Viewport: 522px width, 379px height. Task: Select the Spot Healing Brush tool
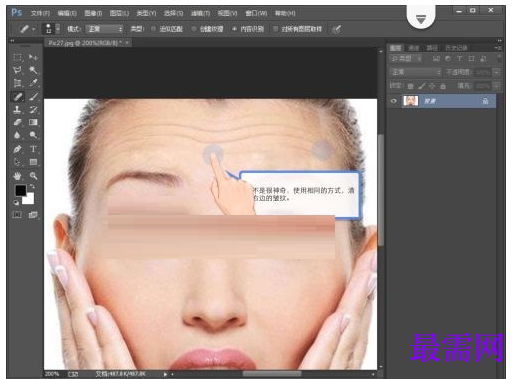[x=18, y=97]
